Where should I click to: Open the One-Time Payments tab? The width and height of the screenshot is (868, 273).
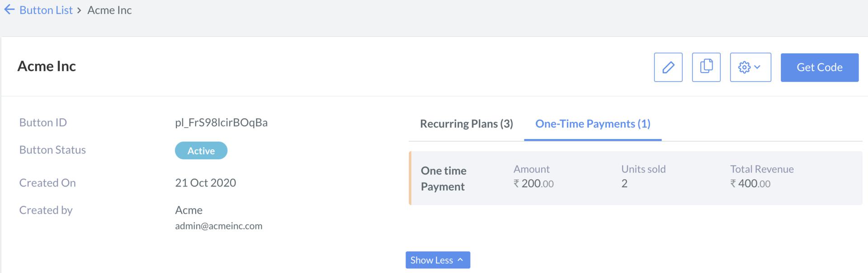pyautogui.click(x=592, y=124)
